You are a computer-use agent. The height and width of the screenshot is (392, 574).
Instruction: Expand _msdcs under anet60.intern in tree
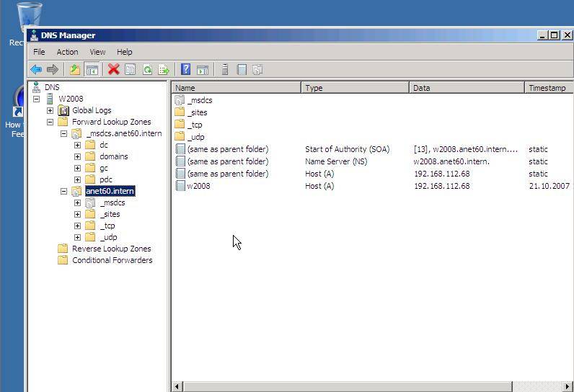click(77, 202)
